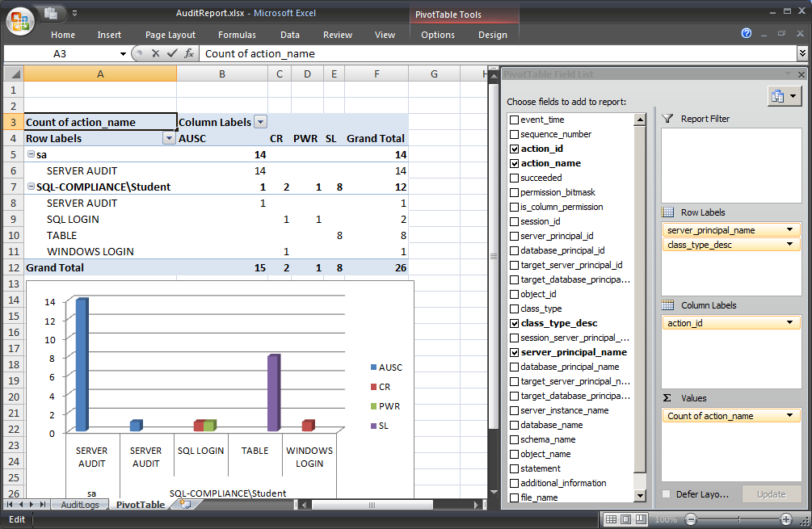Click the Insert Worksheet tab icon
Viewport: 812px width, 529px height.
[185, 504]
